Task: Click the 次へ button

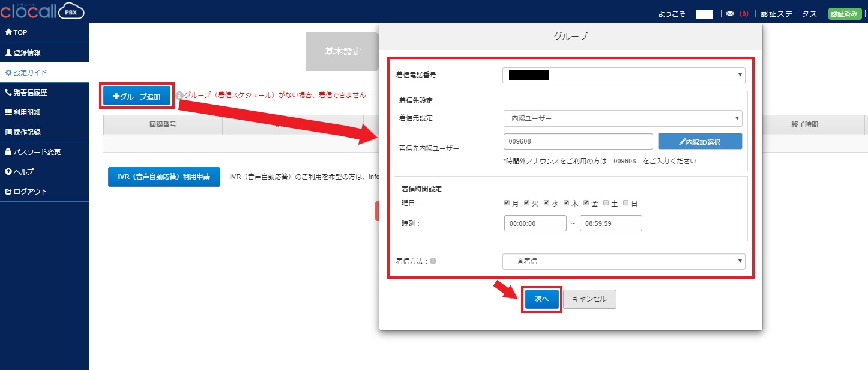Action: [541, 299]
